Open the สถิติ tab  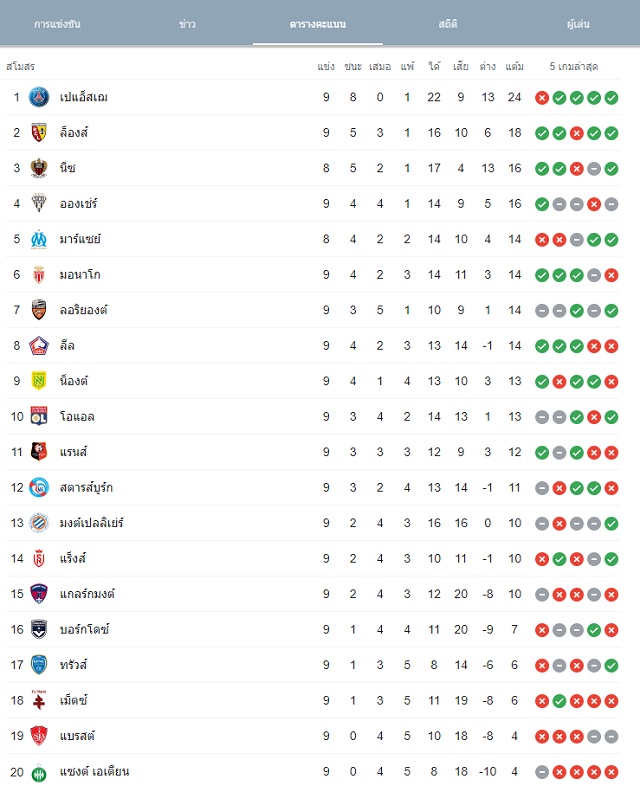(x=448, y=24)
